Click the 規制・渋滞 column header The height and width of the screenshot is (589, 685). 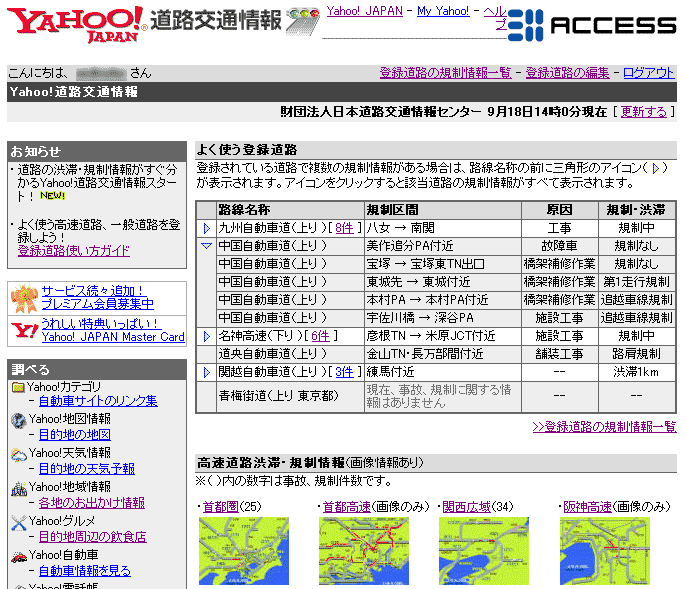click(637, 210)
